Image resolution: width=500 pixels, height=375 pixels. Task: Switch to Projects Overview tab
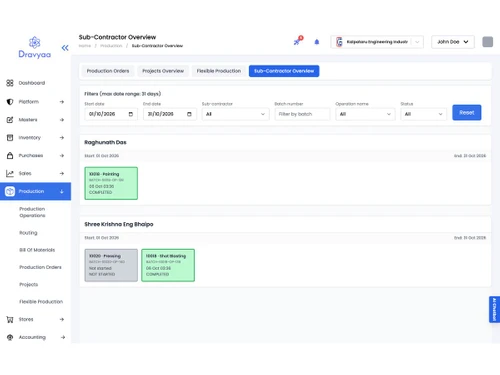163,71
